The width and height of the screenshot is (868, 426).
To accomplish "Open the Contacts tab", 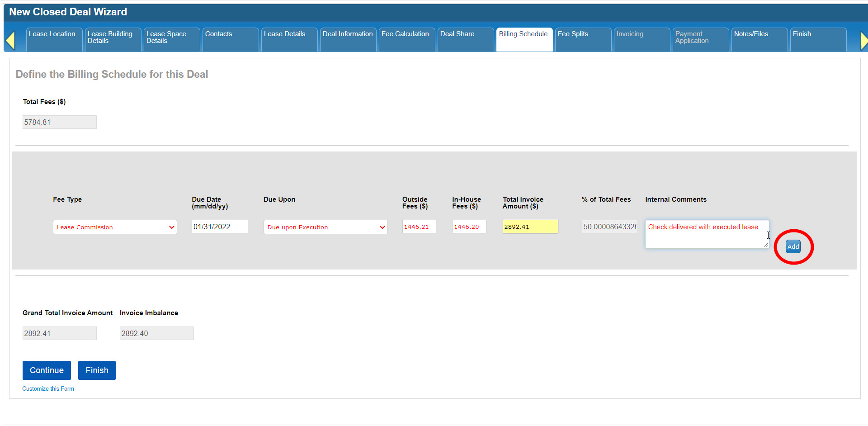I will point(230,39).
